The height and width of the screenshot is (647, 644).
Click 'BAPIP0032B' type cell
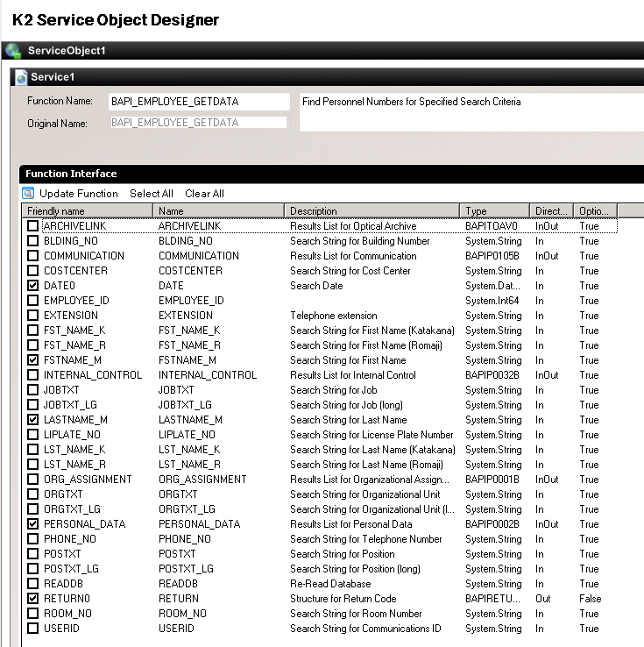(492, 374)
